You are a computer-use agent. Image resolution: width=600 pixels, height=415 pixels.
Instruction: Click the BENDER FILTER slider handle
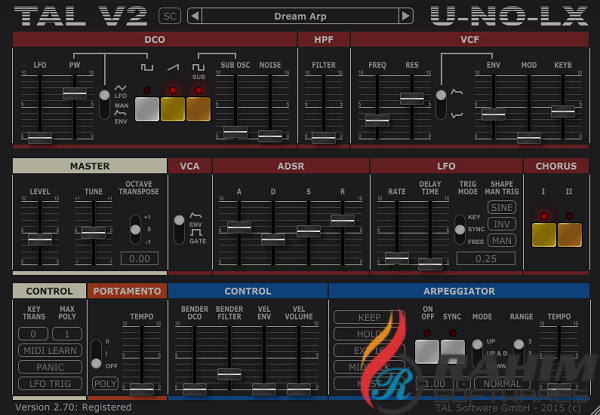click(229, 374)
